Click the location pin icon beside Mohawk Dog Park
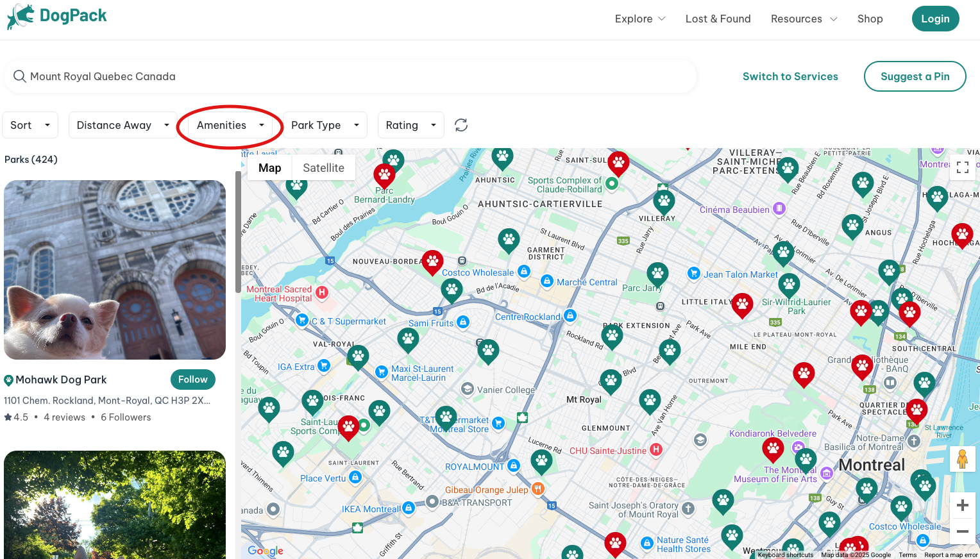Viewport: 980px width, 559px height. pyautogui.click(x=8, y=380)
